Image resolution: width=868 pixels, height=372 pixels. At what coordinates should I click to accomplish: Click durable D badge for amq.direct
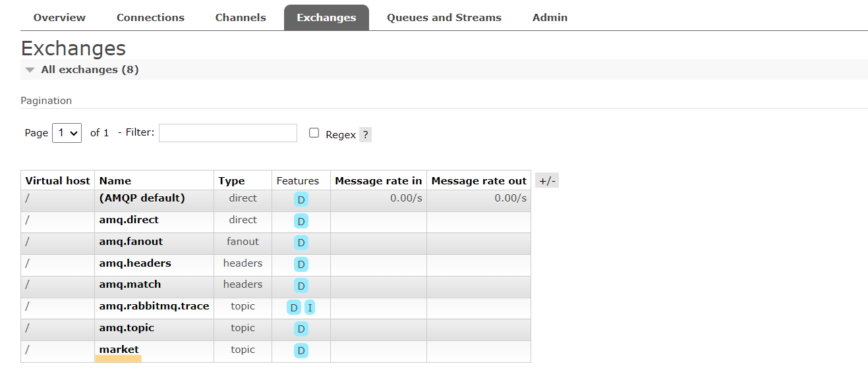(301, 222)
